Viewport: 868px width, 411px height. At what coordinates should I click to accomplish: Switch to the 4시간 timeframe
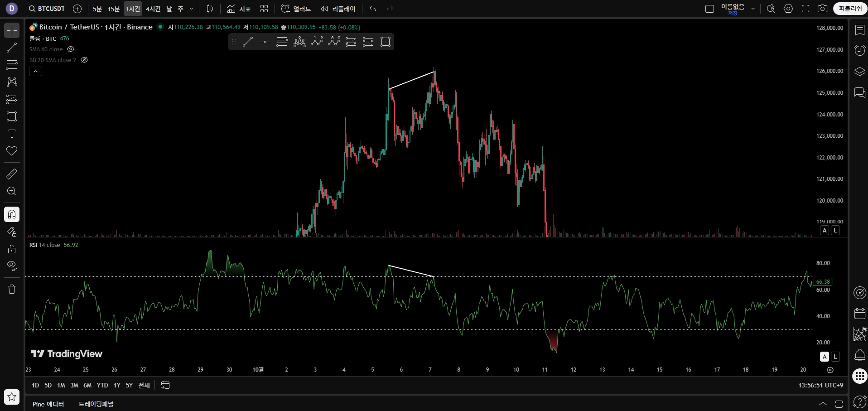pyautogui.click(x=153, y=9)
